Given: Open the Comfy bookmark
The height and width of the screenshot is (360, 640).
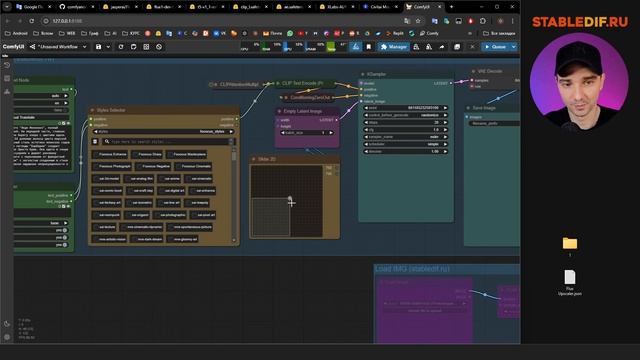Looking at the screenshot, I should (429, 33).
